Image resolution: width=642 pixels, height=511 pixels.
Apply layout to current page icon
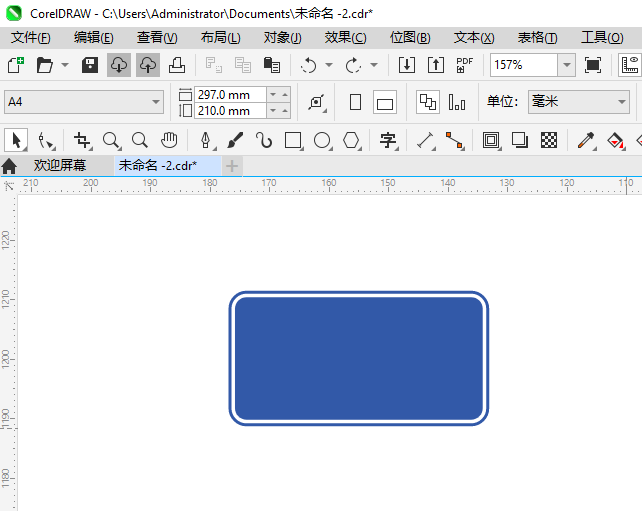coord(457,102)
